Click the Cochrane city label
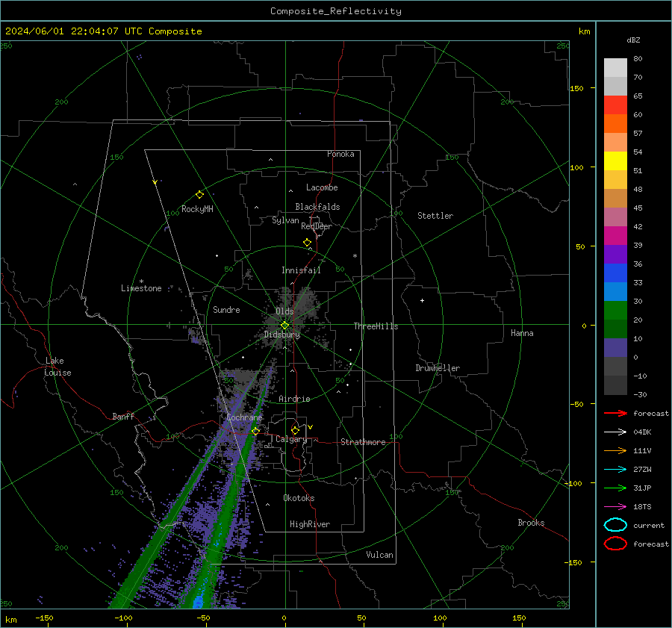Viewport: 672px width, 628px height. (244, 417)
